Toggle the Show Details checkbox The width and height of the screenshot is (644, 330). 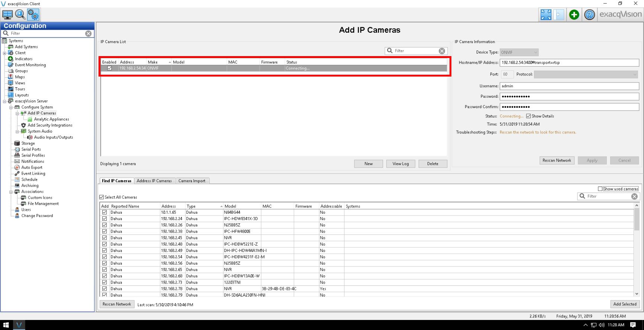(x=528, y=116)
